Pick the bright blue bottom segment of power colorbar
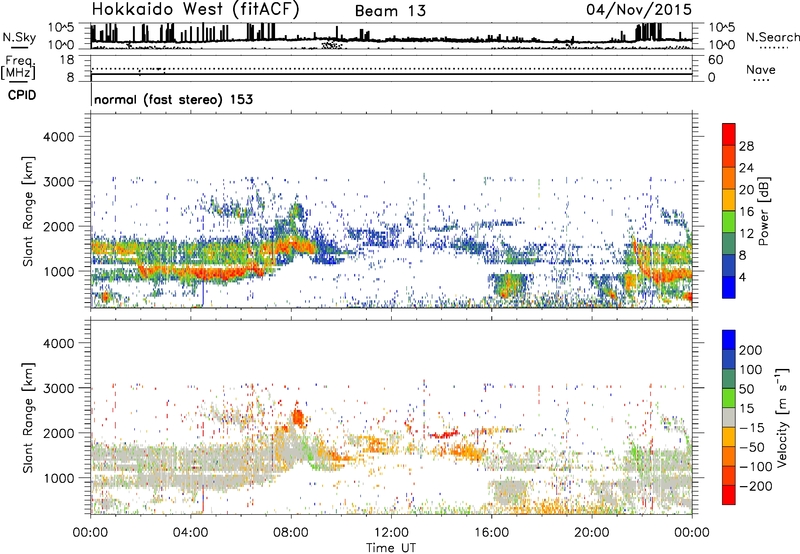Viewport: 800px width, 554px height. coord(729,287)
